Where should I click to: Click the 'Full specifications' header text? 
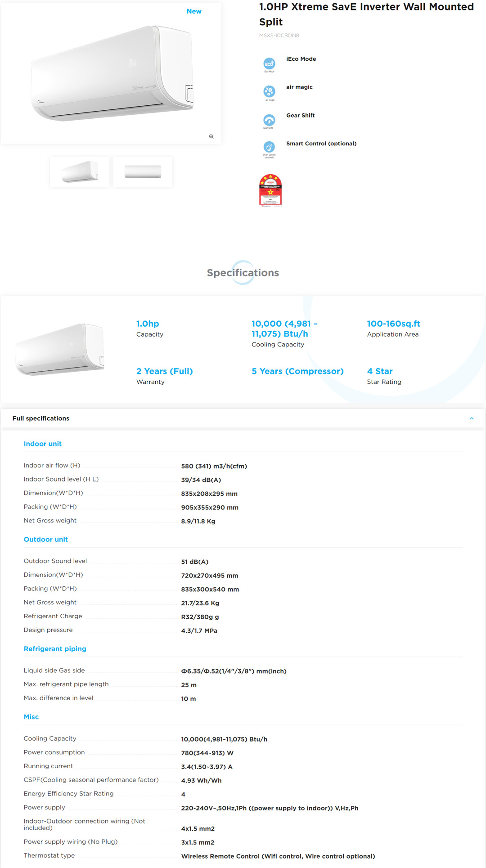click(41, 418)
